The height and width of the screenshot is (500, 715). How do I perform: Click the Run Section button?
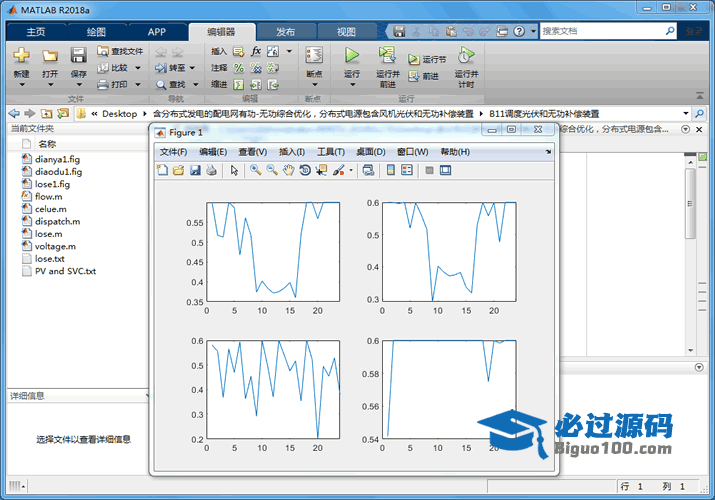(427, 59)
